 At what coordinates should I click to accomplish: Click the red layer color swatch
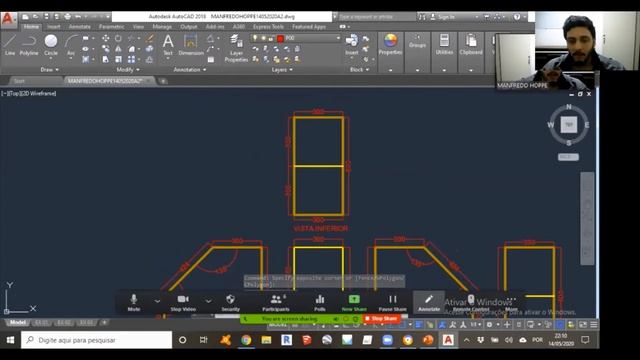(280, 38)
